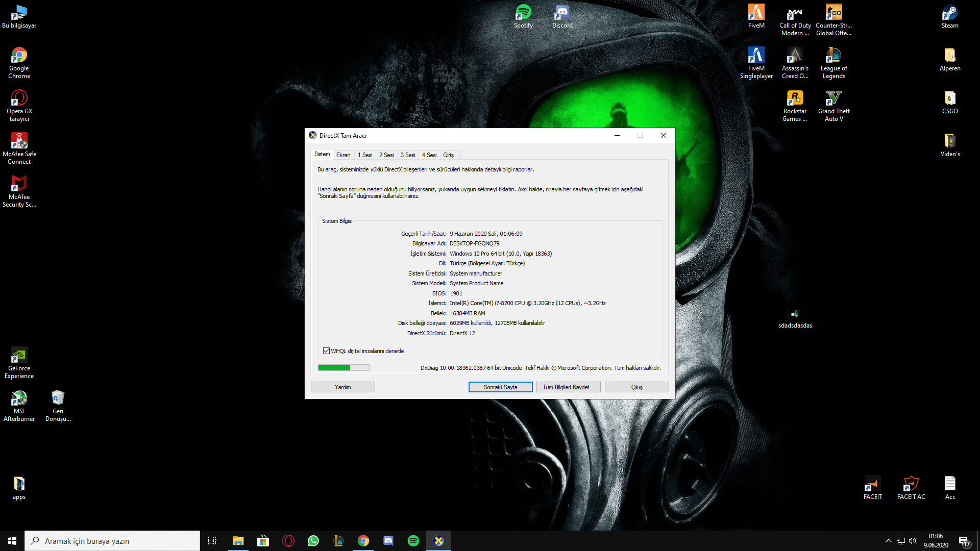This screenshot has width=980, height=551.
Task: Click Tüm Bilgileri Kaydet button
Action: 568,387
